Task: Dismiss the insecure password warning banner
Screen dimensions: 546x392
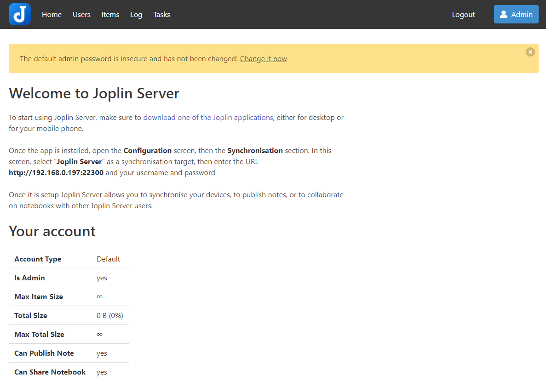Action: [530, 52]
